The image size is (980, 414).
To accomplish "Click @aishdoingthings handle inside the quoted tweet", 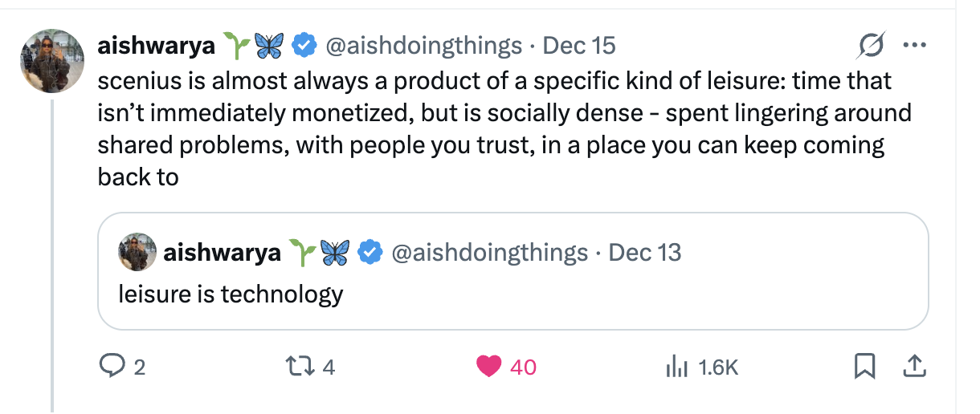I will (489, 253).
